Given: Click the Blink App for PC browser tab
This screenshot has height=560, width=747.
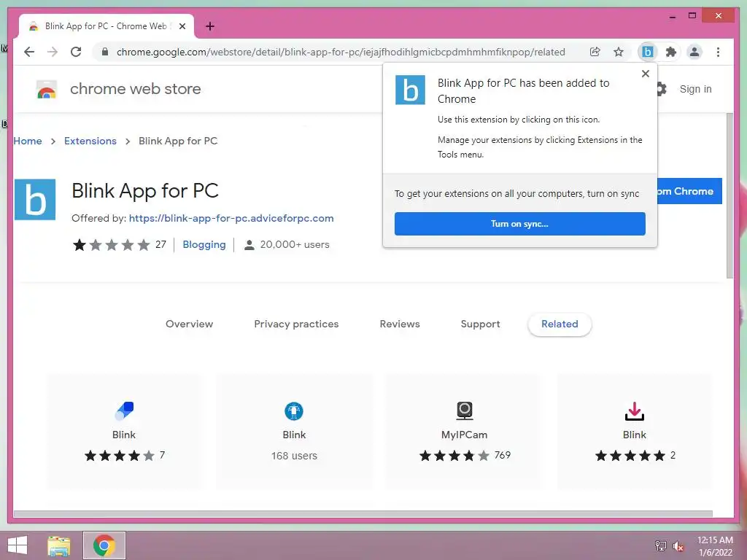Looking at the screenshot, I should [x=106, y=26].
